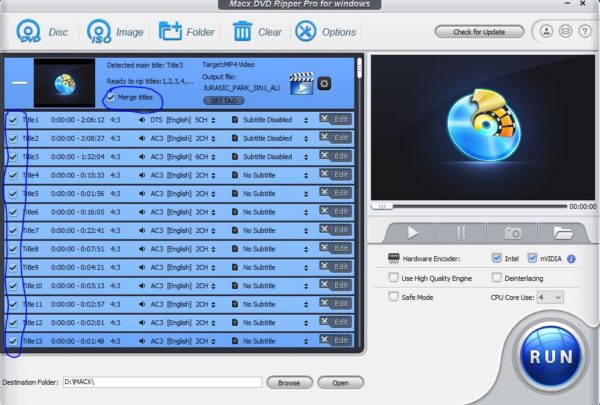The height and width of the screenshot is (405, 600).
Task: Open the output folder icon under the preview
Action: tap(562, 232)
